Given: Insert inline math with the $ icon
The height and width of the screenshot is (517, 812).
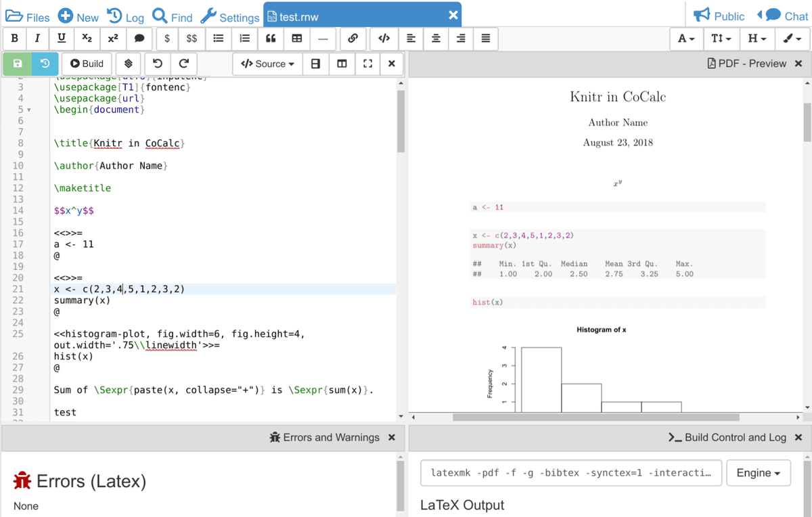Looking at the screenshot, I should 167,39.
